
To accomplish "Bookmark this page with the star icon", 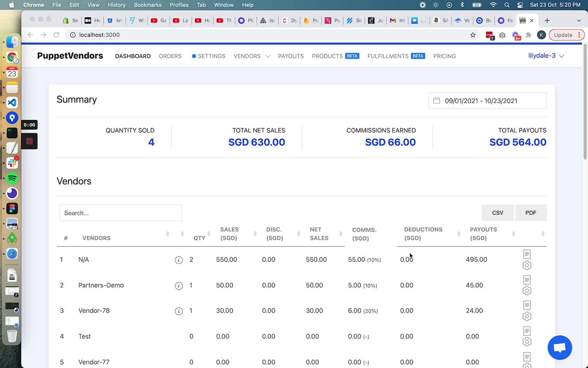I will tap(473, 35).
